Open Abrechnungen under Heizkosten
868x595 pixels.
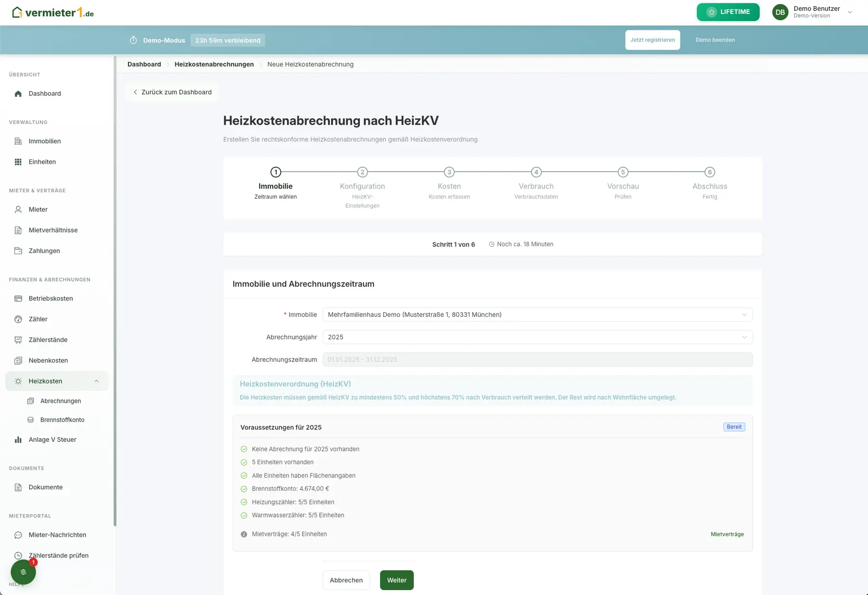click(x=61, y=401)
